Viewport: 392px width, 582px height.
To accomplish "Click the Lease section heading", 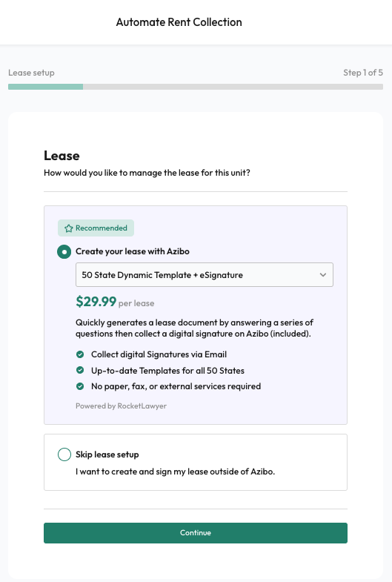I will tap(62, 156).
